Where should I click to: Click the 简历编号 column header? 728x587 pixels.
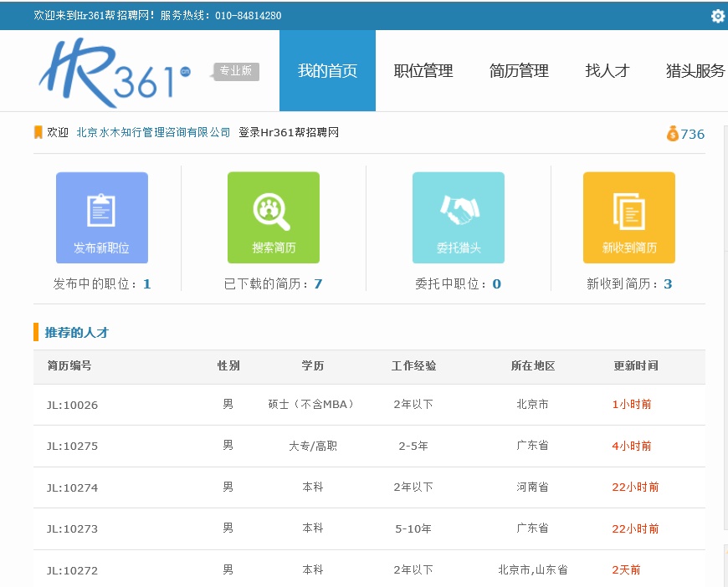[69, 365]
